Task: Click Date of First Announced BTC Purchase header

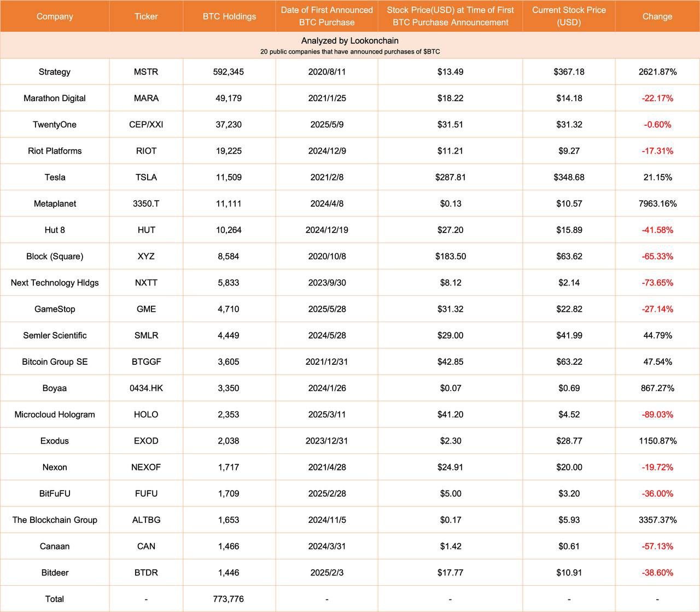Action: coord(327,16)
